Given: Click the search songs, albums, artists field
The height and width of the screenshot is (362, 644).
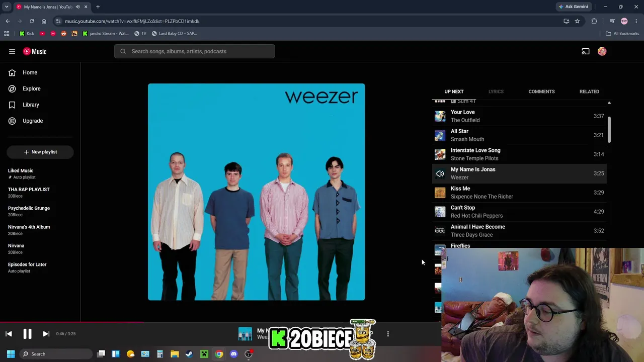Looking at the screenshot, I should [x=195, y=51].
